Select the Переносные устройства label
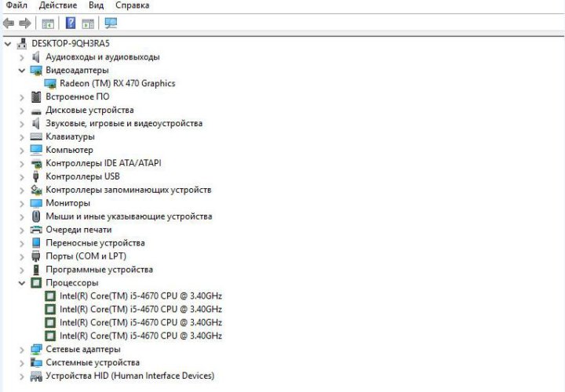The height and width of the screenshot is (392, 565). coord(95,243)
